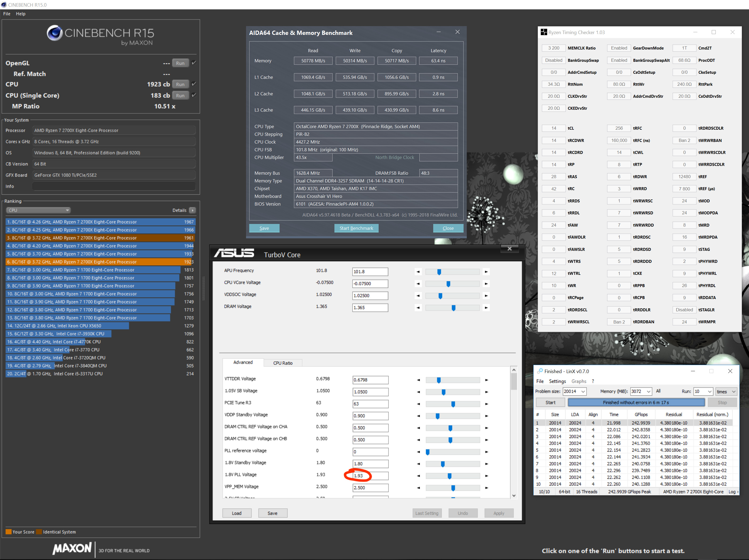749x560 pixels.
Task: Click the 1.8V PLL Voltage input field
Action: [x=370, y=476]
